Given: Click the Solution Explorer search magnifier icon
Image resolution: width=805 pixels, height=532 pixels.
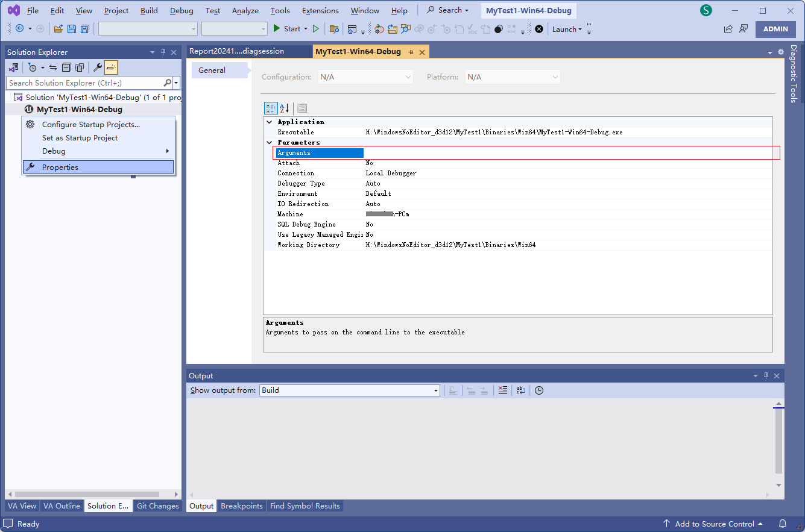Looking at the screenshot, I should coord(167,83).
